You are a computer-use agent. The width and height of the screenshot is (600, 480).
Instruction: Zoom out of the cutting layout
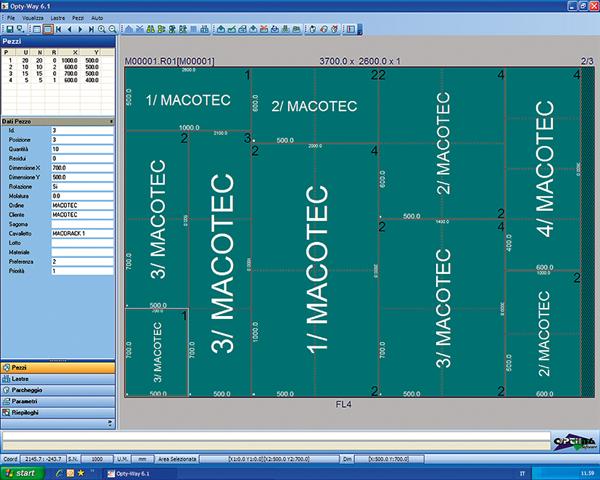(x=112, y=29)
